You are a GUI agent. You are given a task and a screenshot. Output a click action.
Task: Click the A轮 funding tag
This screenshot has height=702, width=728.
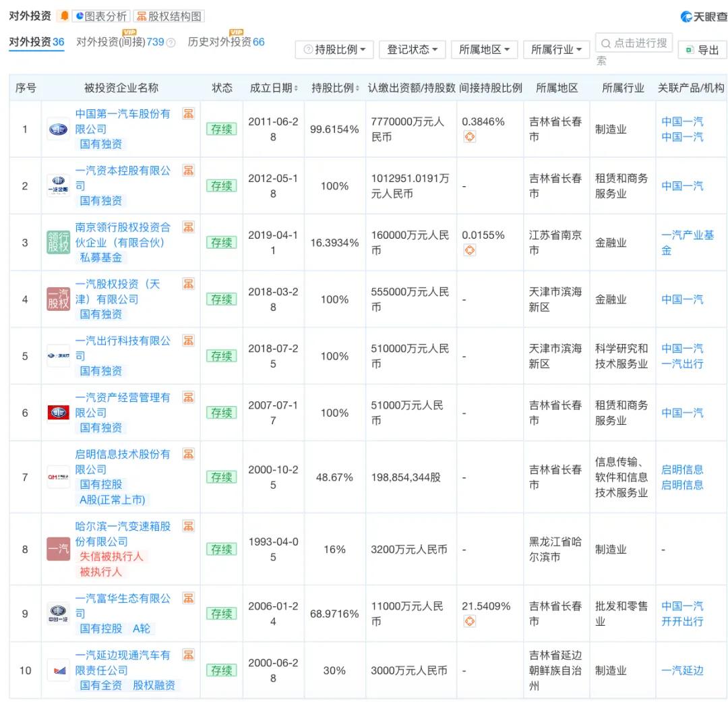[x=142, y=628]
